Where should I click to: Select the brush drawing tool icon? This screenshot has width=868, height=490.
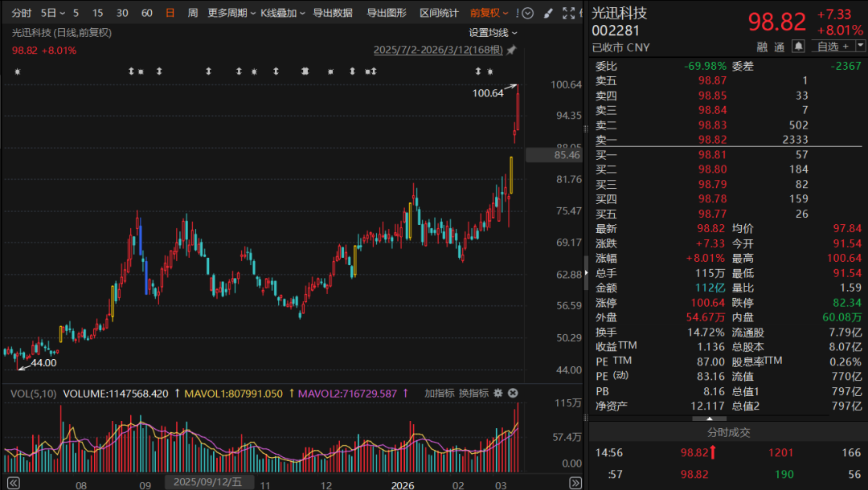(x=548, y=13)
